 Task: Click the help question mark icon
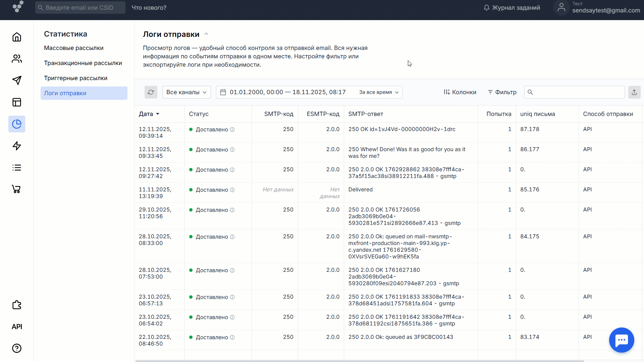point(16,348)
